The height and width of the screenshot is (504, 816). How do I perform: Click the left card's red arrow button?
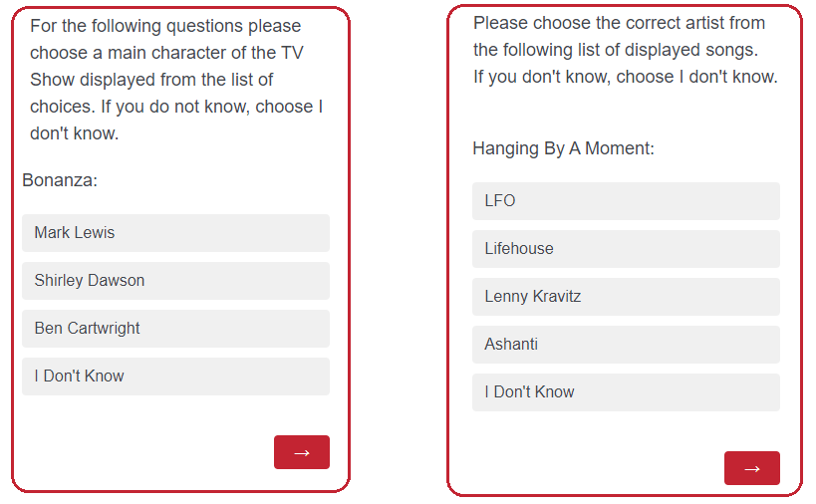pos(301,452)
